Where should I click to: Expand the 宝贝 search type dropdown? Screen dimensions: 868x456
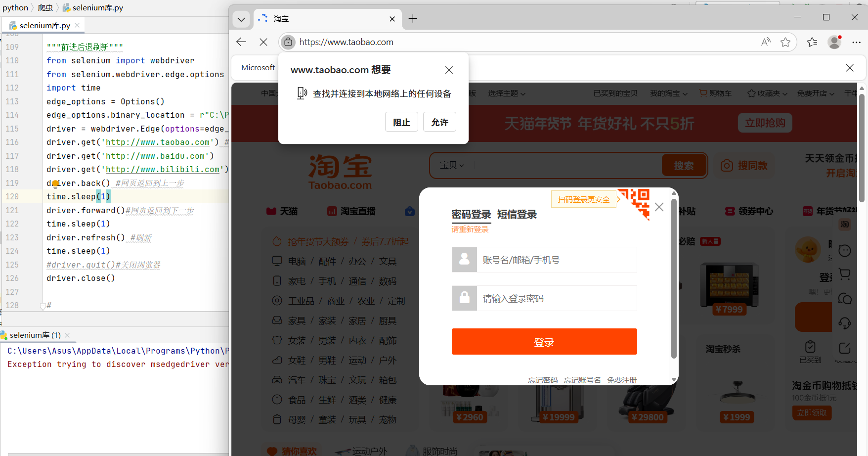(x=452, y=165)
